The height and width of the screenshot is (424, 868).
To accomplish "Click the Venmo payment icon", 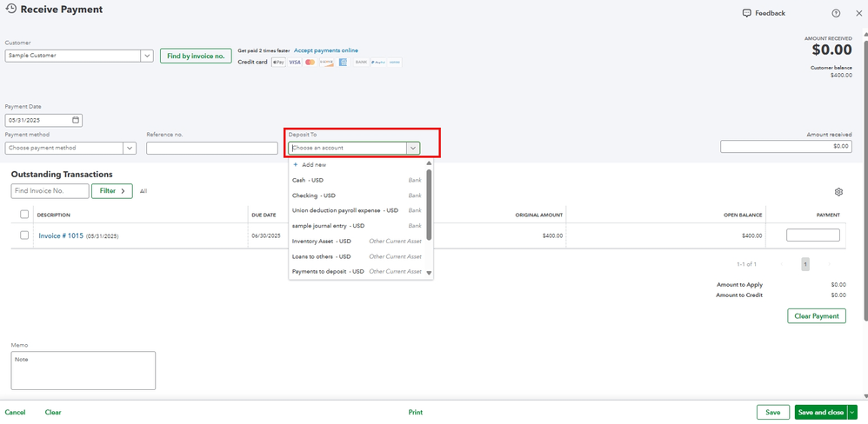I will pos(394,63).
